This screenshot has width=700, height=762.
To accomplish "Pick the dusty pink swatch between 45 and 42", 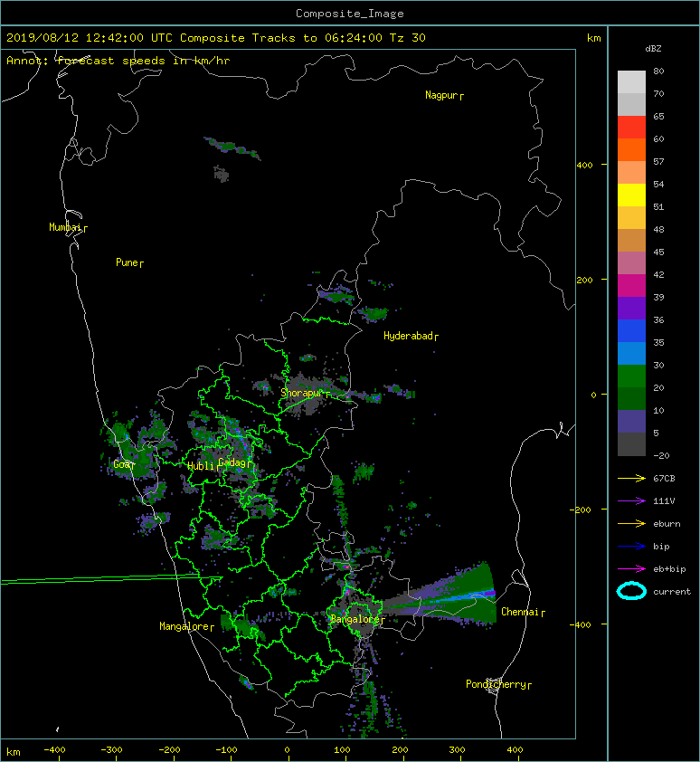I will (x=631, y=263).
